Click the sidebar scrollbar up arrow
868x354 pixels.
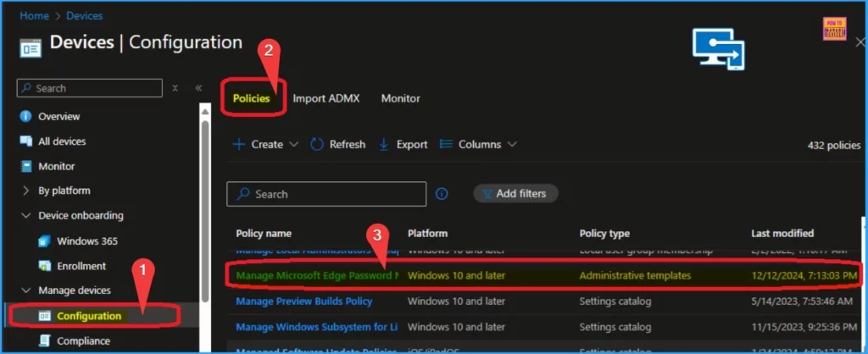coord(205,113)
